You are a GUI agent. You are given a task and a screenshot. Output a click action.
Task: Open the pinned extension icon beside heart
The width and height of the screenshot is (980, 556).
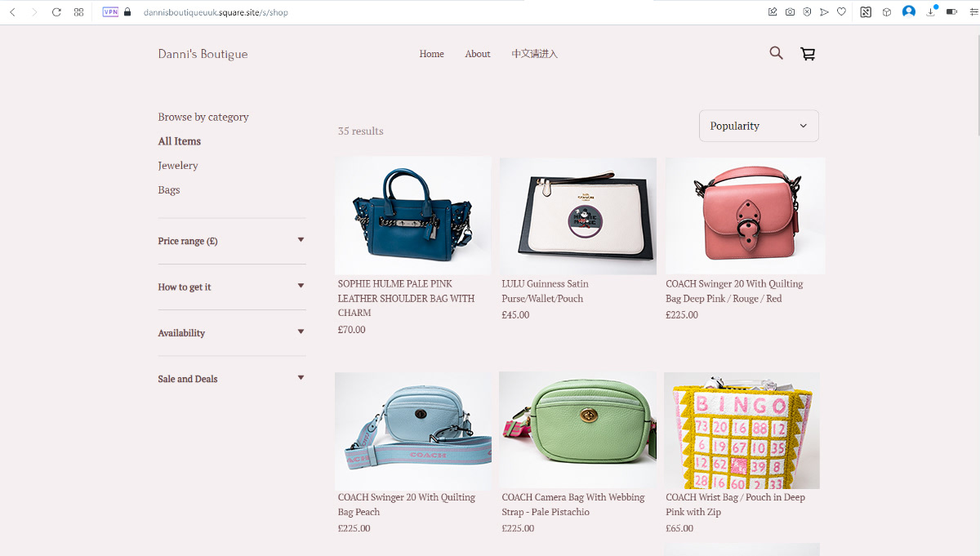coord(866,12)
